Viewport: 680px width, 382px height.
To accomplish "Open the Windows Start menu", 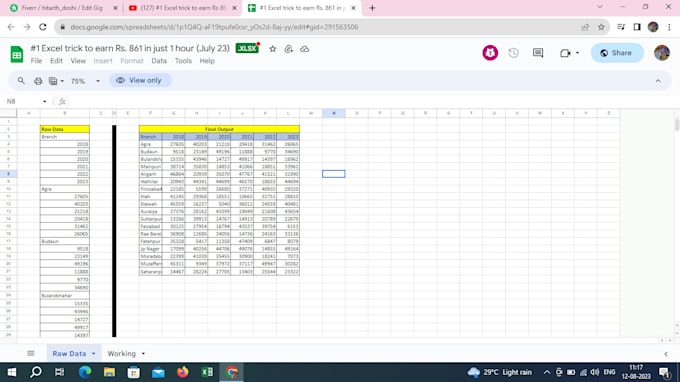I will coord(12,372).
